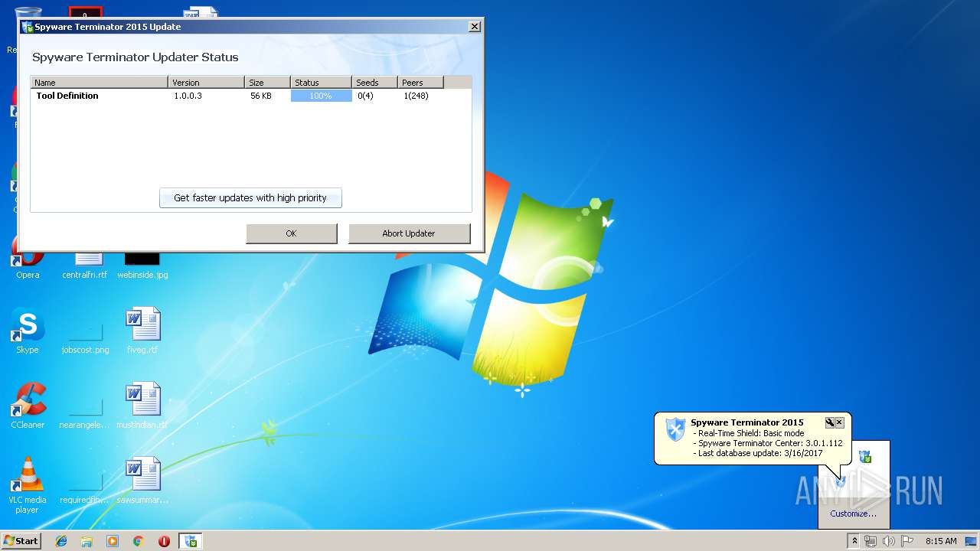Click the volume speaker tray icon

pyautogui.click(x=888, y=541)
